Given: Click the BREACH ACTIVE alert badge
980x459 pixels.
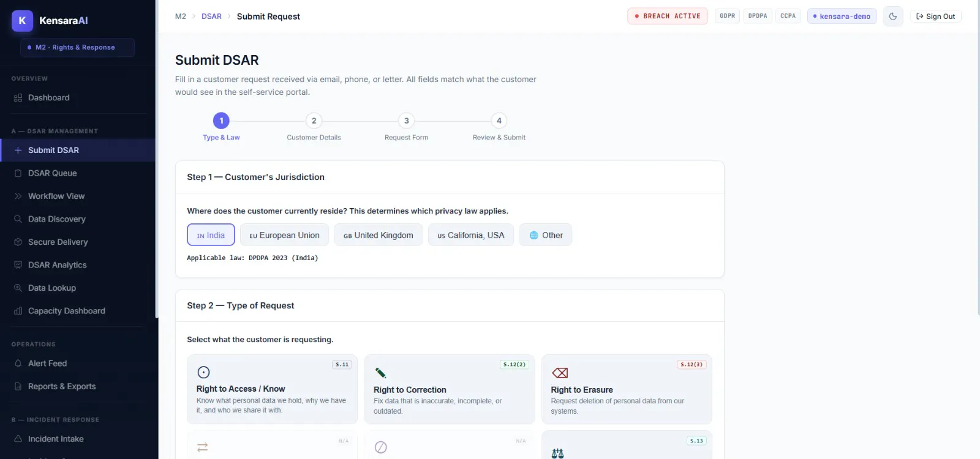Looking at the screenshot, I should [668, 17].
